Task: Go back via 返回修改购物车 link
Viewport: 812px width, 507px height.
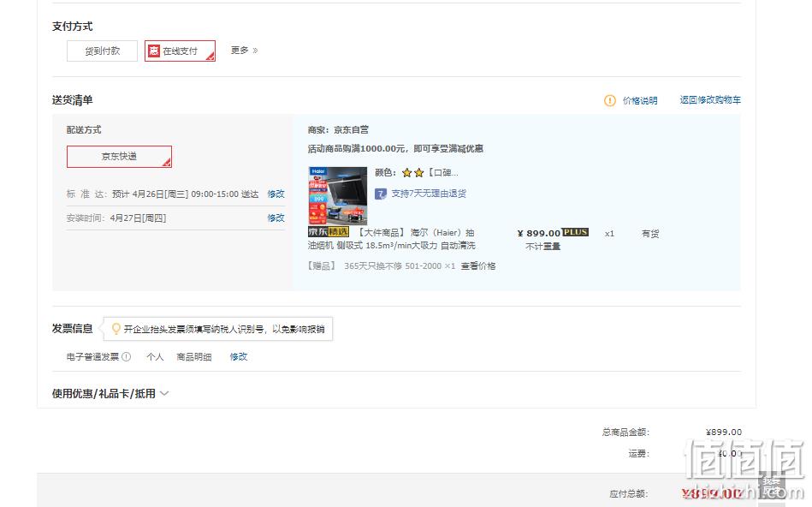Action: 710,100
